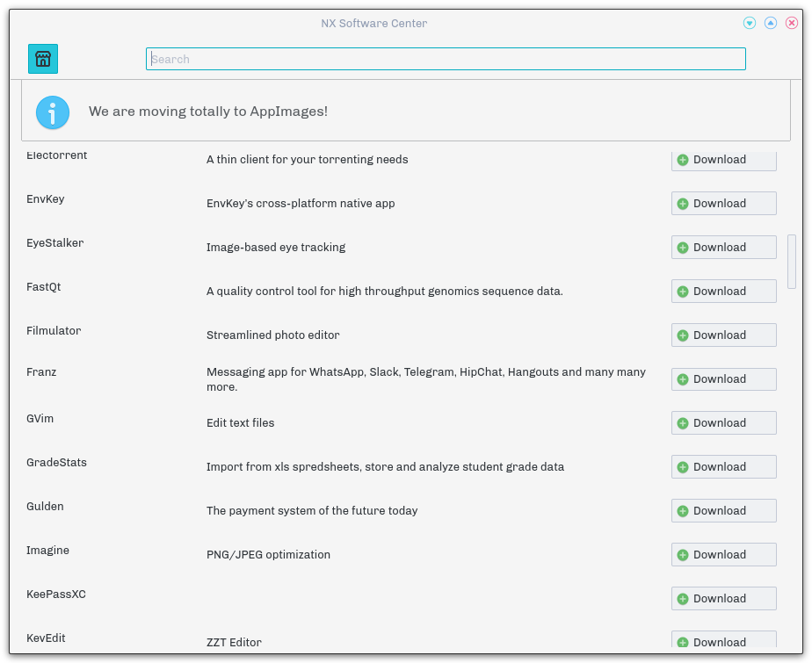Download the Electorrent client
This screenshot has width=812, height=663.
pos(723,160)
